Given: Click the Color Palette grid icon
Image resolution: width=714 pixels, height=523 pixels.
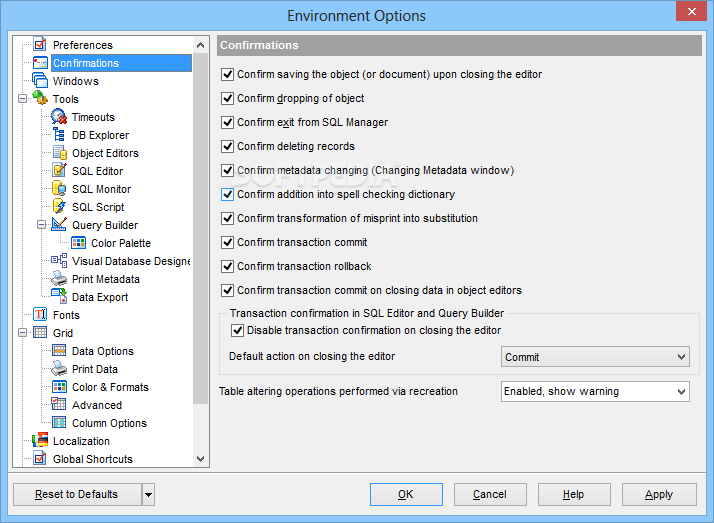Looking at the screenshot, I should point(78,243).
